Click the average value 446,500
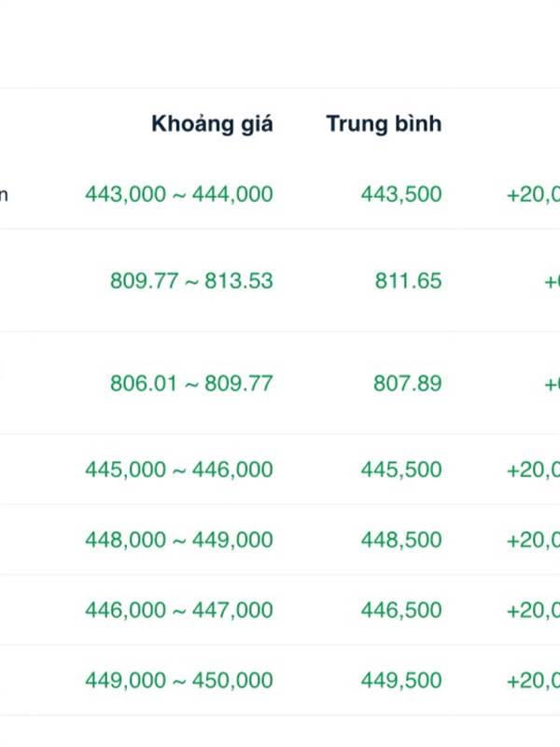The width and height of the screenshot is (560, 747). click(401, 611)
